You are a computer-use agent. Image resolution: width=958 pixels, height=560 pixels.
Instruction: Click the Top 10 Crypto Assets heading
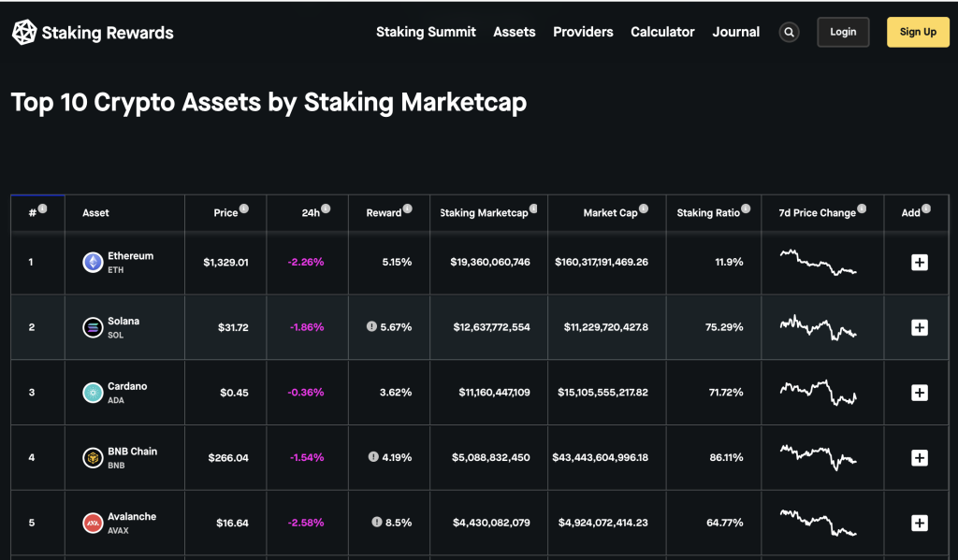[x=269, y=103]
